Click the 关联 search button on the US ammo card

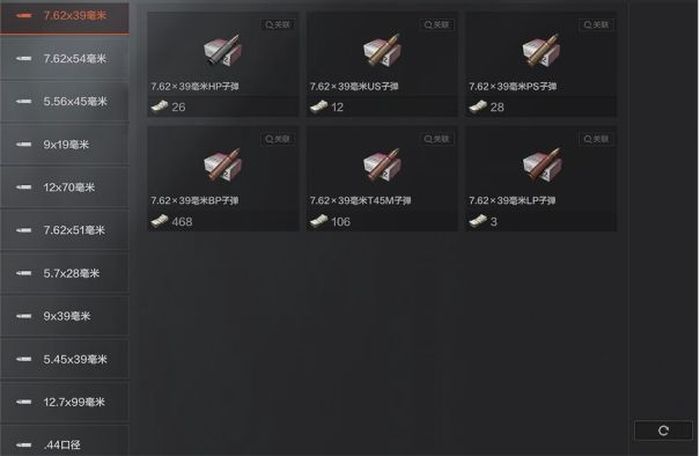437,25
